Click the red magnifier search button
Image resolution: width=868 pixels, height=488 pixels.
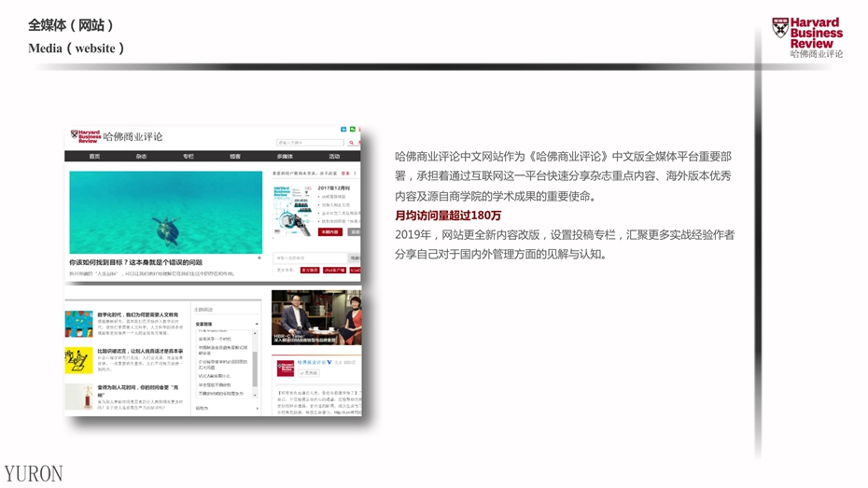point(351,143)
